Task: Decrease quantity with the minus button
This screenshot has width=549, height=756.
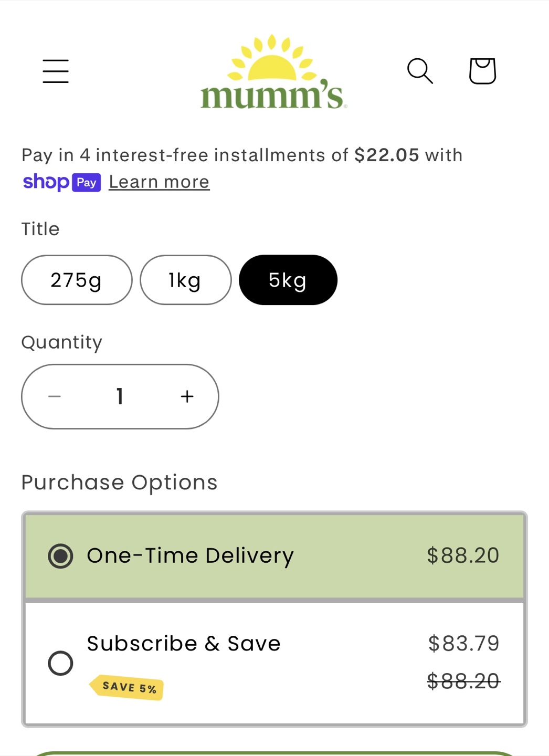Action: coord(55,396)
